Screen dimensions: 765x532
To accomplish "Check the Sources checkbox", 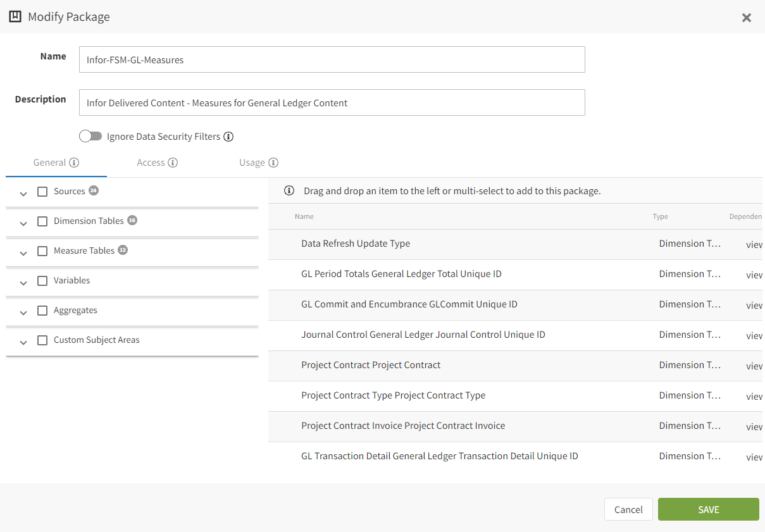I will 42,190.
